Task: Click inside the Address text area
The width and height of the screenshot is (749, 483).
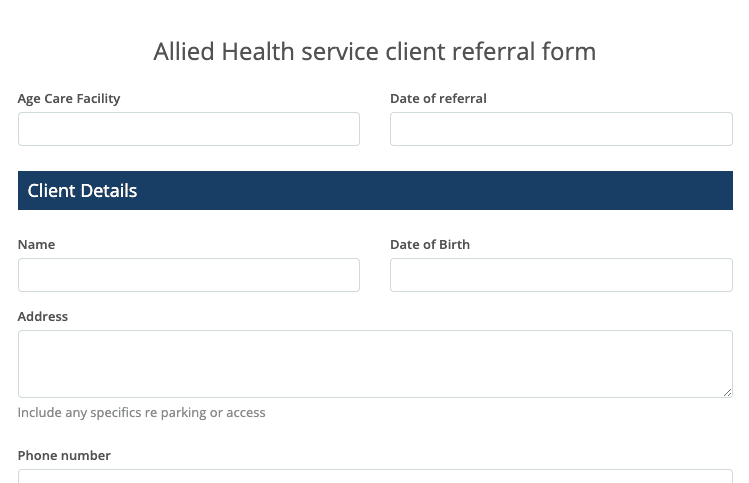Action: [375, 364]
